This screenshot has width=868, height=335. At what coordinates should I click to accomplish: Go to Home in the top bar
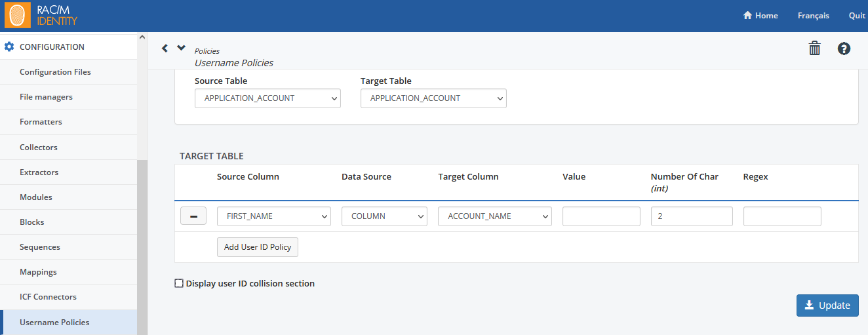click(x=760, y=16)
